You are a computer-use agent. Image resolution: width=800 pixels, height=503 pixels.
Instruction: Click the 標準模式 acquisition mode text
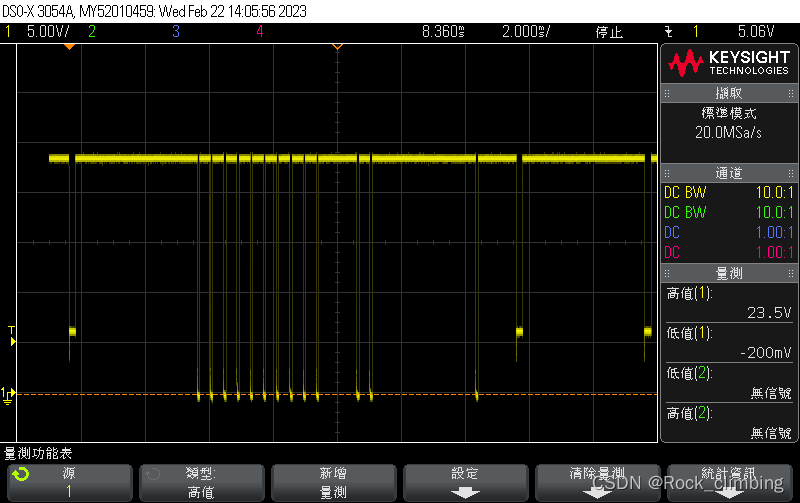pyautogui.click(x=729, y=113)
